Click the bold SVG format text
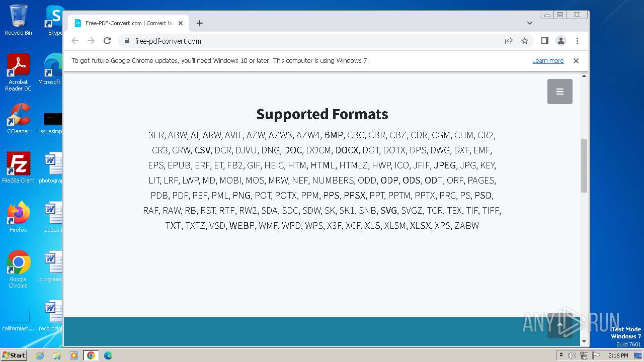This screenshot has width=644, height=362. [388, 210]
